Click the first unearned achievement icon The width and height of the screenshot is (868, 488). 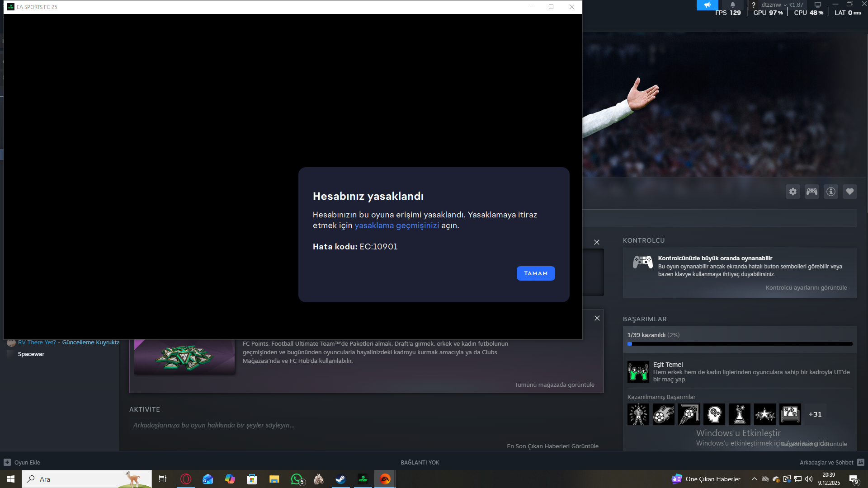638,414
